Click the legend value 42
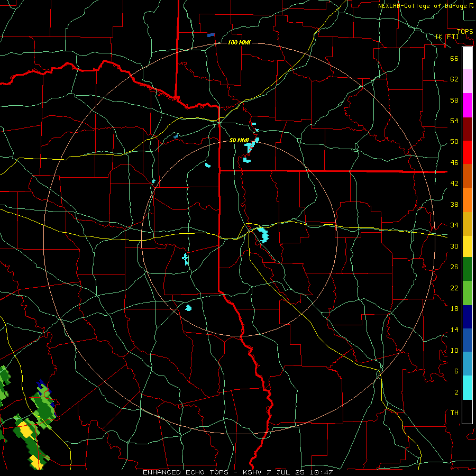Screen dimensions: 476x476 tap(454, 184)
